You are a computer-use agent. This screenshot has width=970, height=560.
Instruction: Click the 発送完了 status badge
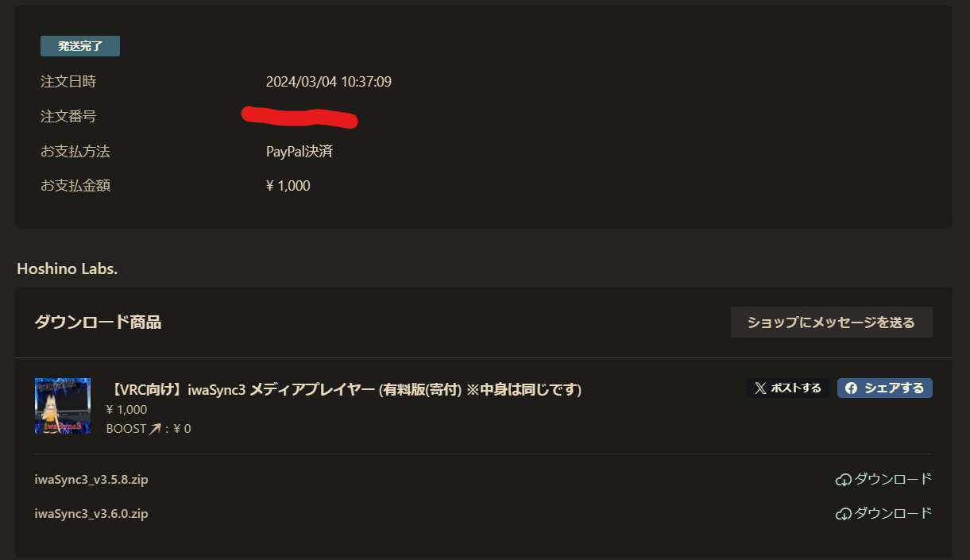click(80, 46)
